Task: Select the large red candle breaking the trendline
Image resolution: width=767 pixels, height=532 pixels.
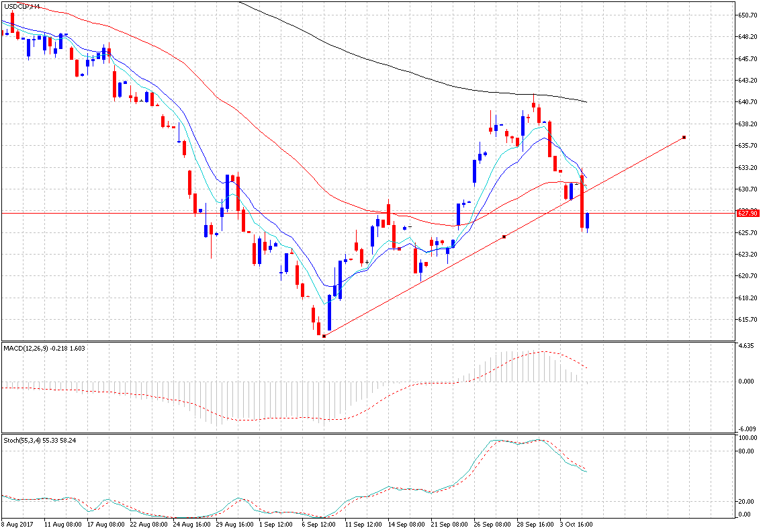Action: pos(582,201)
